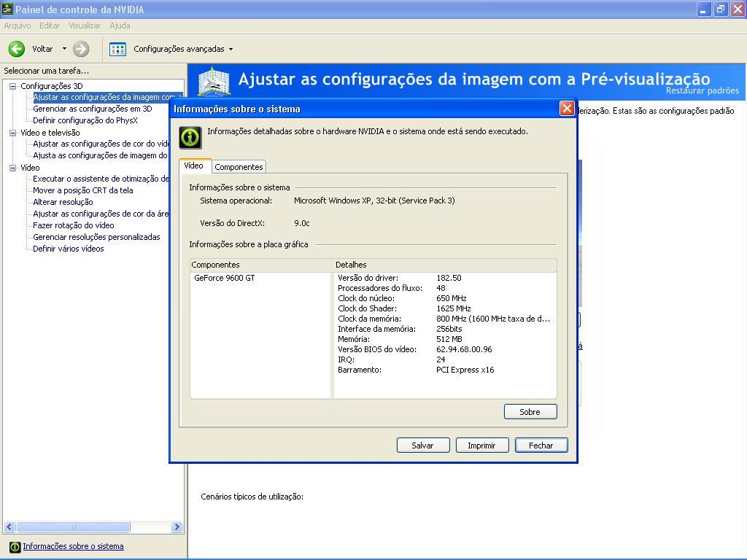Screen dimensions: 747x560
Task: Click the IRQ value 24
Action: click(441, 360)
